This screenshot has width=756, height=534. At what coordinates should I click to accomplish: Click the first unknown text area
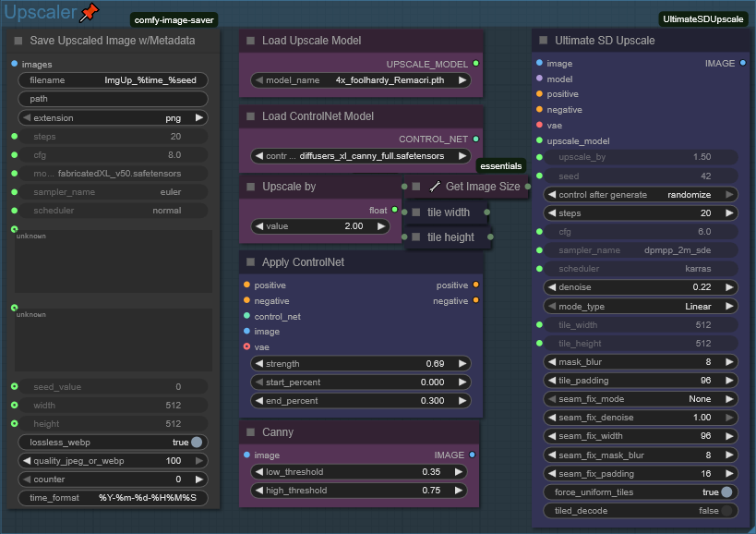click(x=114, y=261)
